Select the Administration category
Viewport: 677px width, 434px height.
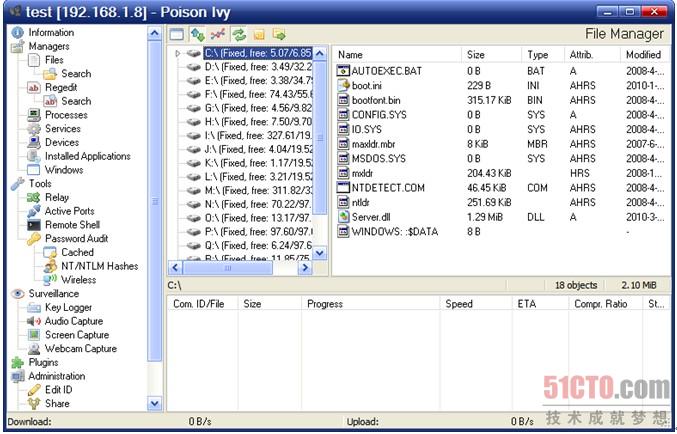pos(57,377)
